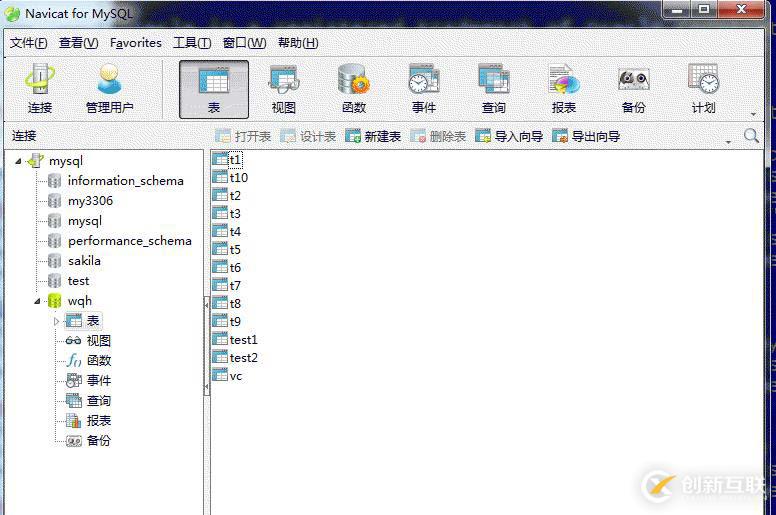Open the 连接 (Connection) toolbar icon
776x515 pixels.
pos(40,89)
